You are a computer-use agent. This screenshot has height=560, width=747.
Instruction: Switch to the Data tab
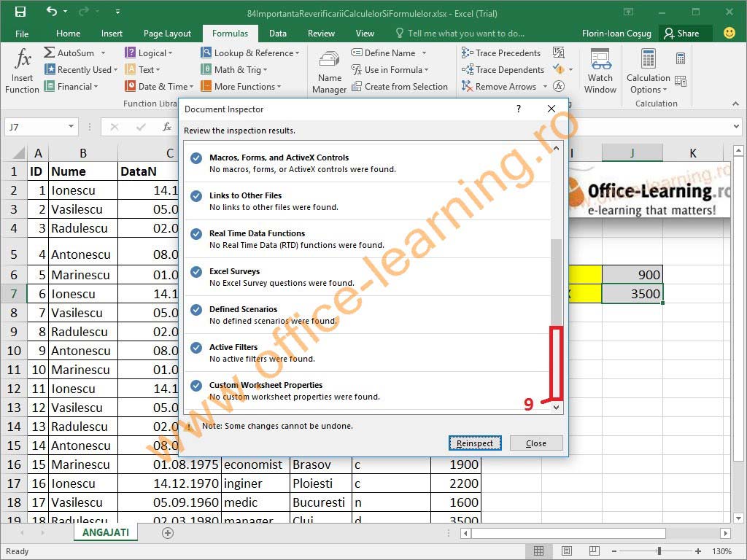(278, 34)
